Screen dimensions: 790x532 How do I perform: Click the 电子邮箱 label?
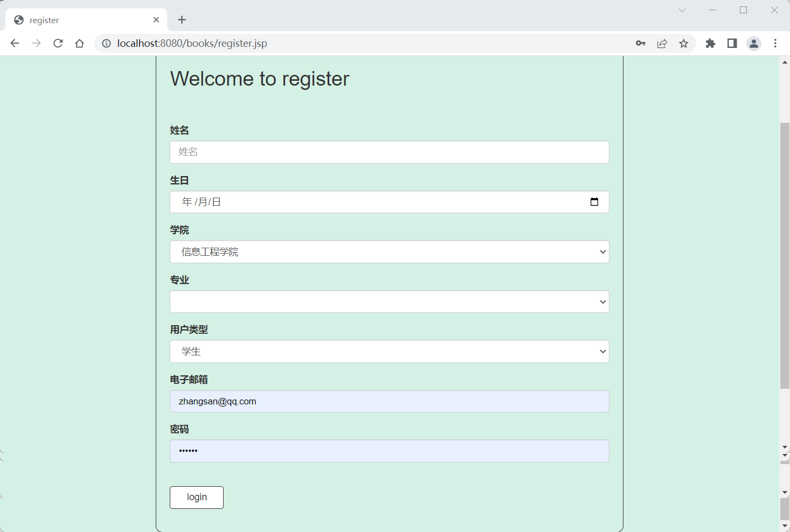coord(189,380)
